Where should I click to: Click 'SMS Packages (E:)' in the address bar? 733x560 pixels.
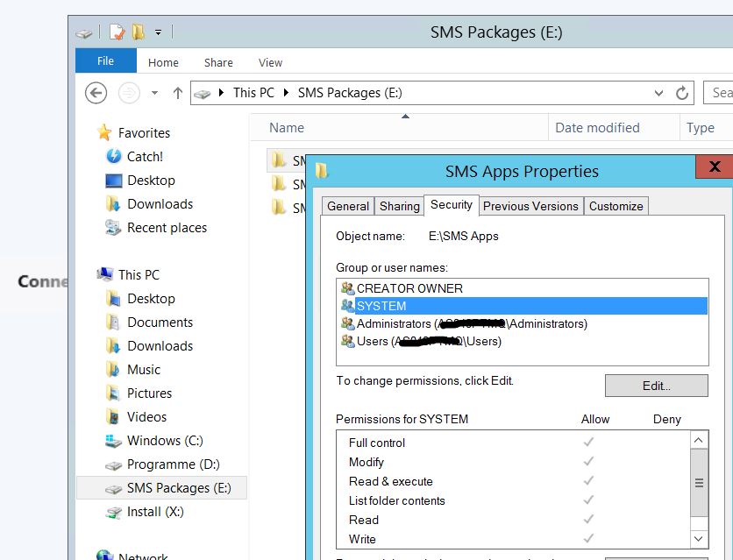(x=350, y=93)
